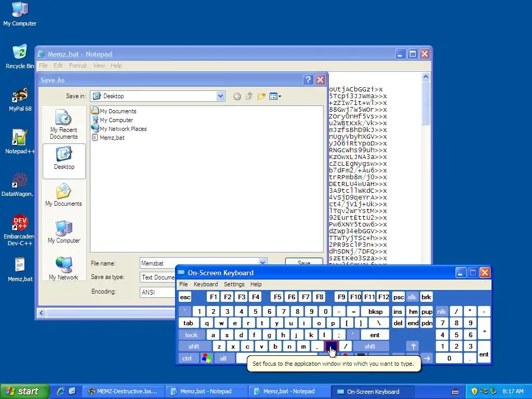Create New Folder in Save As dialog

coord(261,96)
